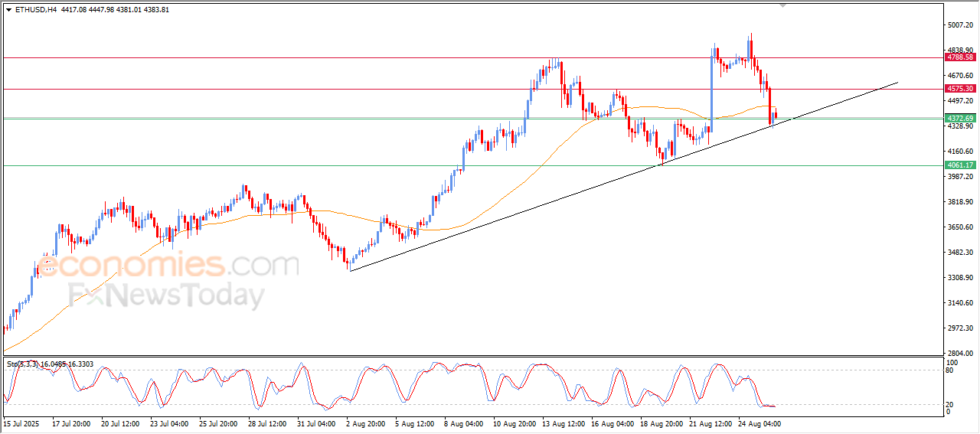
Task: Click the 31 Jul 04:00 time label
Action: point(317,423)
